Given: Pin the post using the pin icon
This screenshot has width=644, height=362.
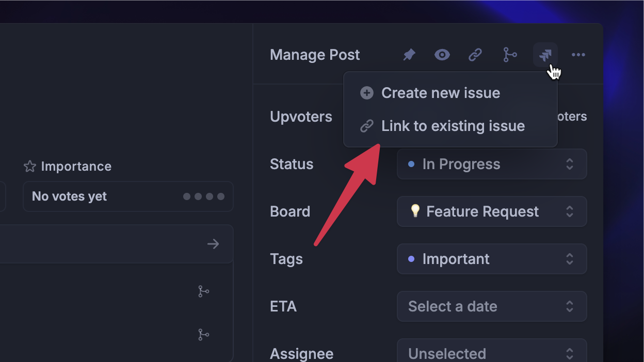Looking at the screenshot, I should click(409, 55).
